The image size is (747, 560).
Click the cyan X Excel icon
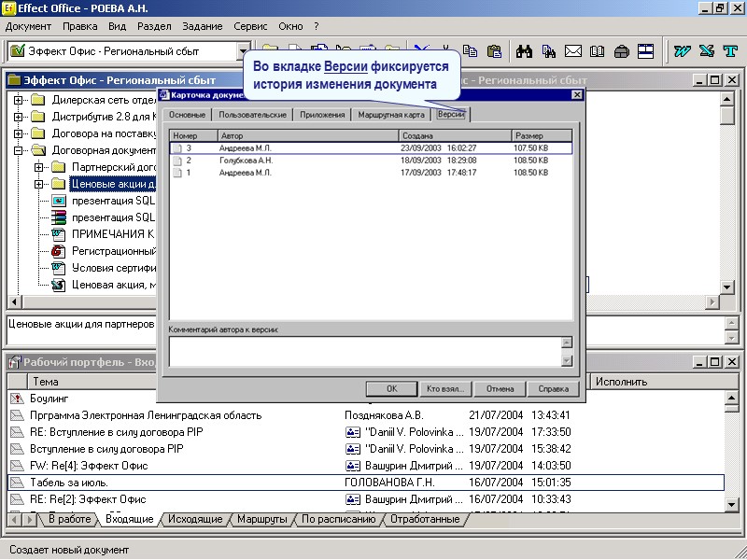tap(707, 51)
